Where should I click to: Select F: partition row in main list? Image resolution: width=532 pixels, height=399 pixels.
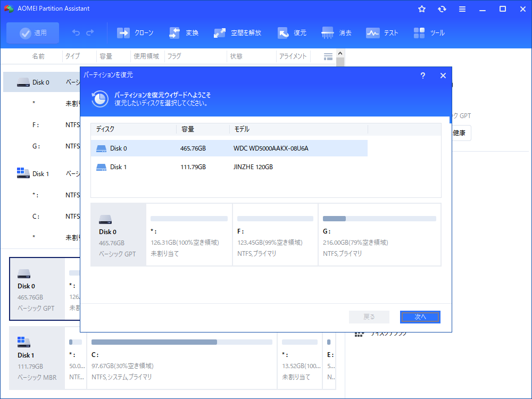(x=41, y=125)
